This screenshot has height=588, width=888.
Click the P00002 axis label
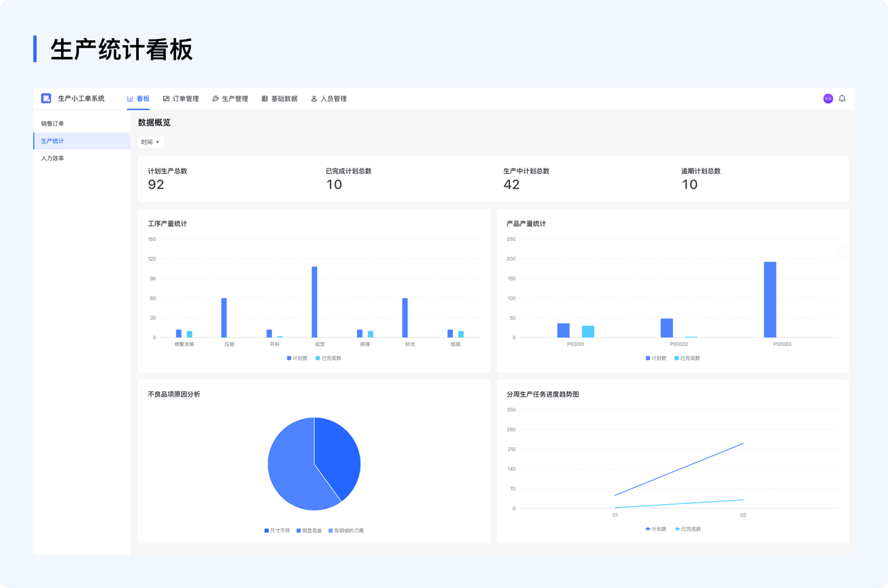[x=678, y=345]
